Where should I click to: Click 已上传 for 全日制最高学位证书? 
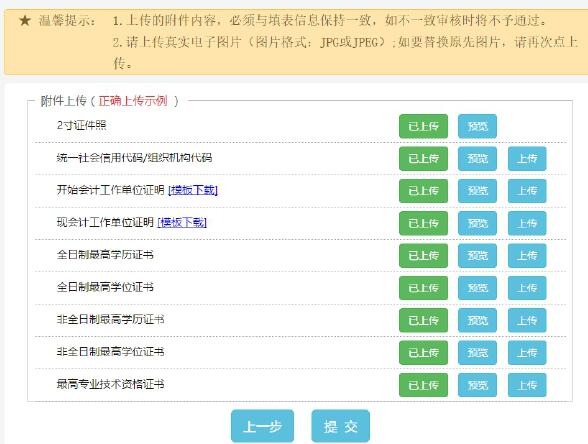pyautogui.click(x=423, y=288)
